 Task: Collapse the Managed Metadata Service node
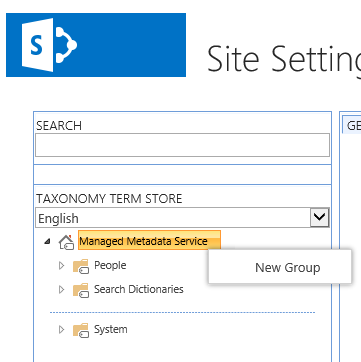48,241
